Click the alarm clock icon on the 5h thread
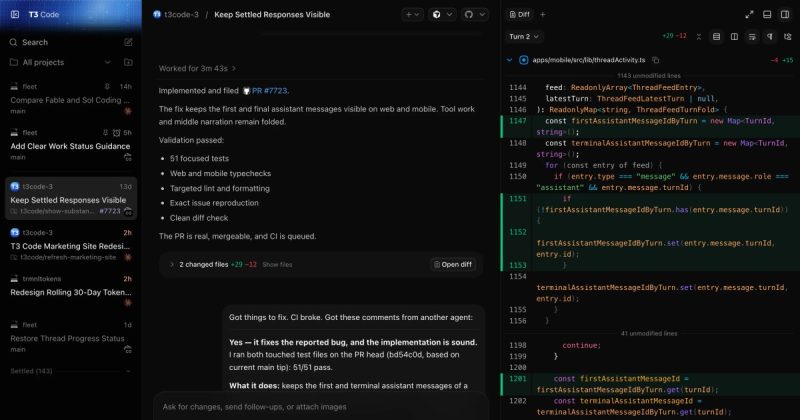 [116, 133]
